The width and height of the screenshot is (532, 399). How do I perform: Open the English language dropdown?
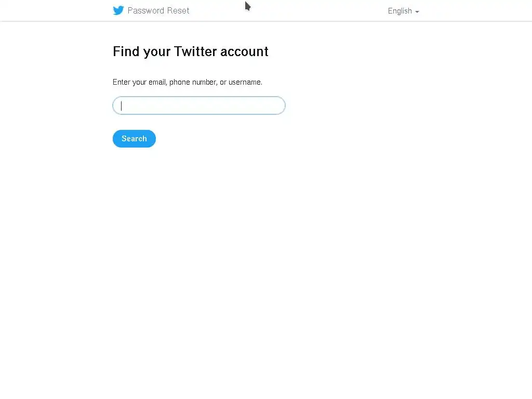[x=403, y=11]
